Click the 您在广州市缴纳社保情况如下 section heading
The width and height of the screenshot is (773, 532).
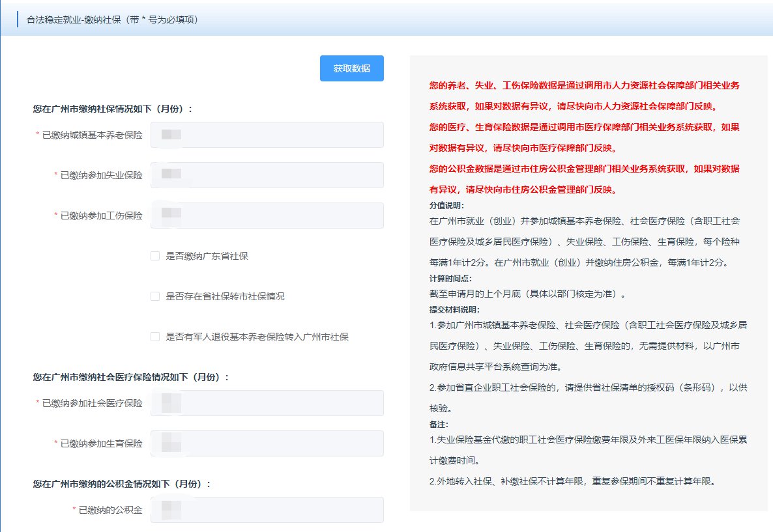113,109
